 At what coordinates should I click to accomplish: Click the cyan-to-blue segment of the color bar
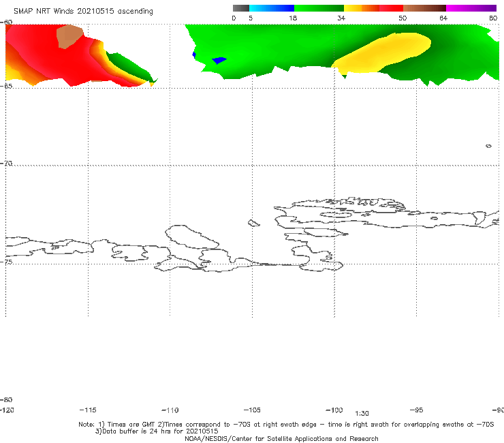(272, 8)
